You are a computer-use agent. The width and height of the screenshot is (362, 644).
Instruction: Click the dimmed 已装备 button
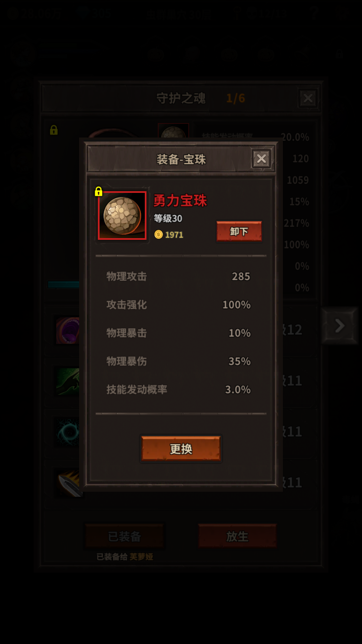click(x=124, y=536)
